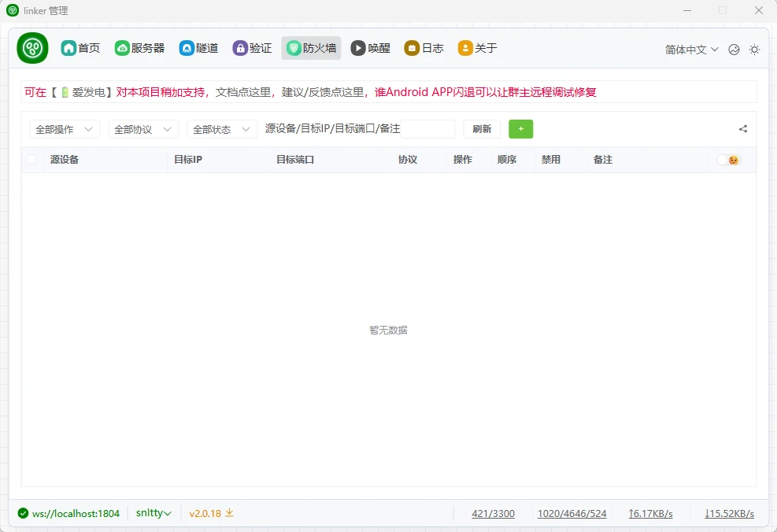Screen dimensions: 777x532
Task: Click the 421/3300 counter in status bar
Action: pyautogui.click(x=493, y=514)
